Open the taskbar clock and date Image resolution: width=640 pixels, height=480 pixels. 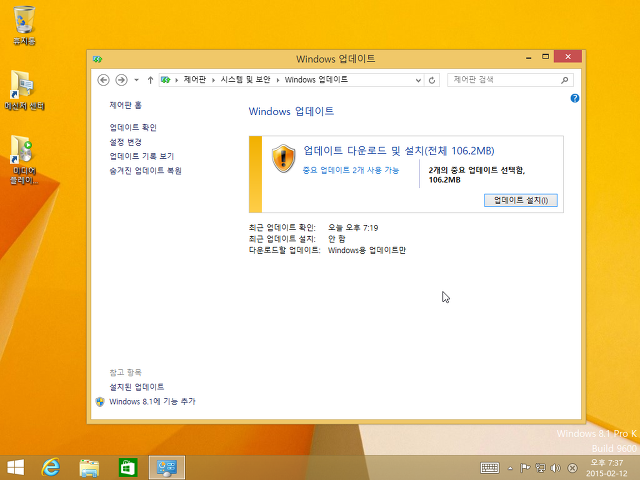(607, 468)
